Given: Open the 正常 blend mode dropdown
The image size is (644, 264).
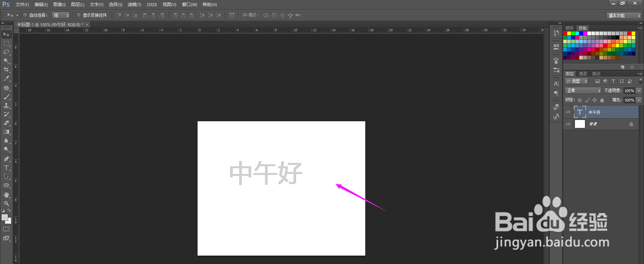Looking at the screenshot, I should click(583, 91).
